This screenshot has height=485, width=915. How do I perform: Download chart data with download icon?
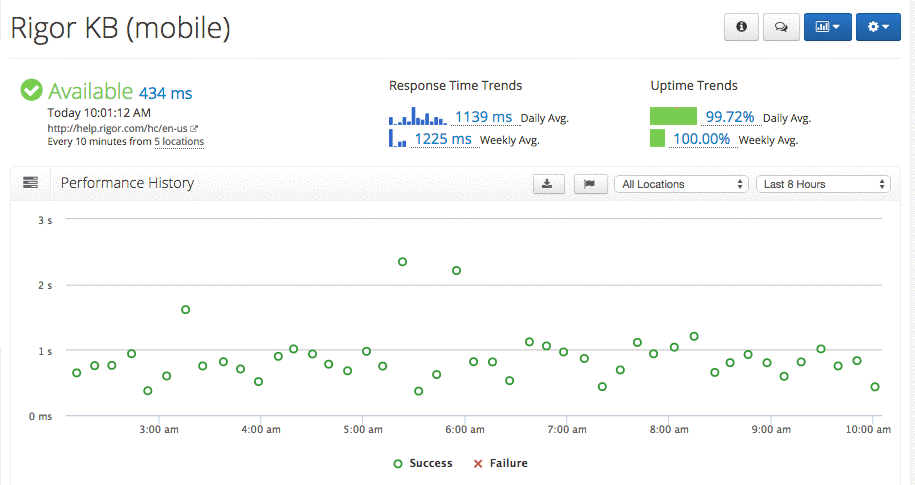549,184
